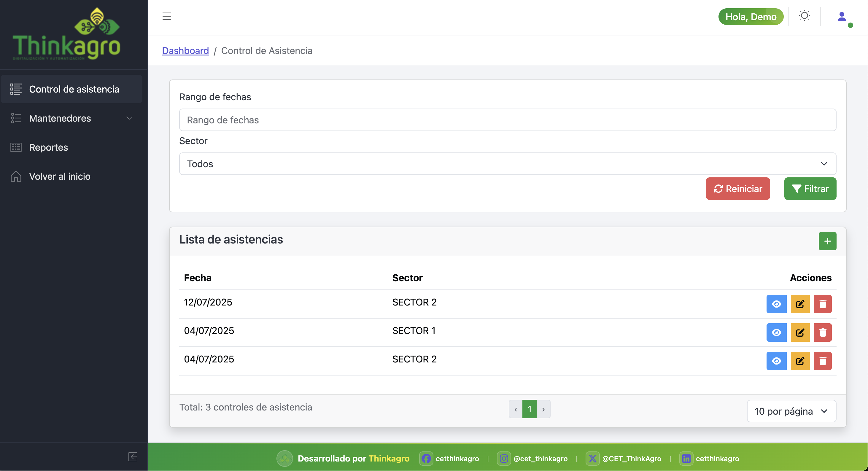Viewport: 868px width, 471px height.
Task: Delete the 12/07/2025 attendance row
Action: (x=823, y=304)
